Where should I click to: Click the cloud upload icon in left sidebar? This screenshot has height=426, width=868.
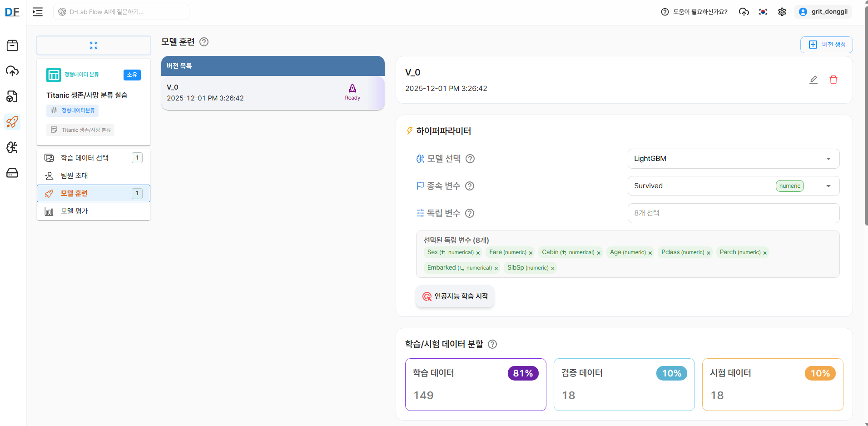pyautogui.click(x=12, y=71)
